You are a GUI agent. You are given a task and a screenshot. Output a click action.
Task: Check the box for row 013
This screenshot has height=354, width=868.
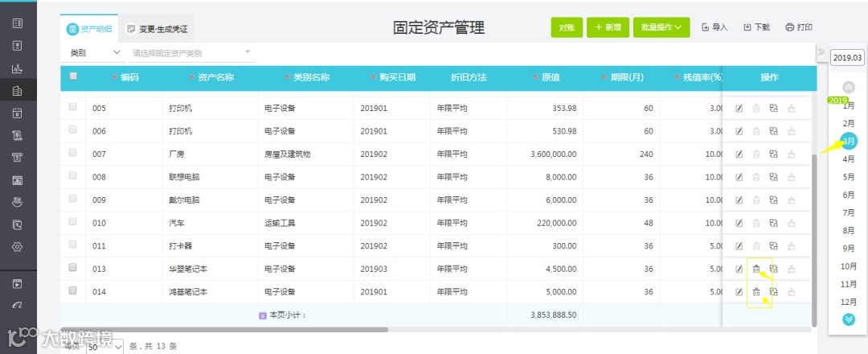[72, 267]
